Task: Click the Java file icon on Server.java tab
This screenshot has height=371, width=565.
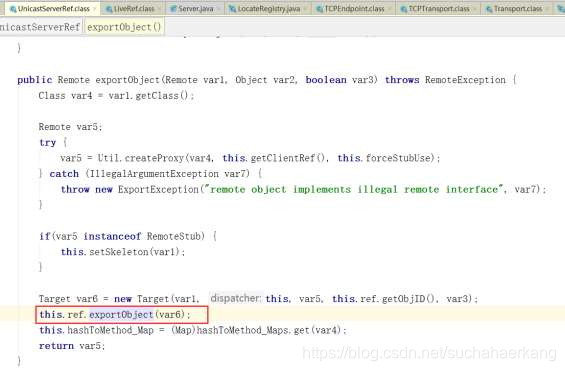Action: click(x=173, y=9)
